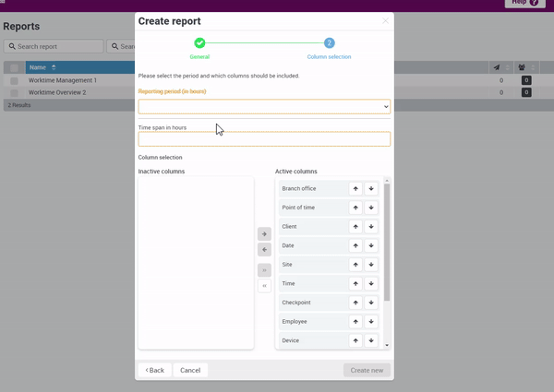Move Branch office column up
The height and width of the screenshot is (392, 554).
point(355,189)
